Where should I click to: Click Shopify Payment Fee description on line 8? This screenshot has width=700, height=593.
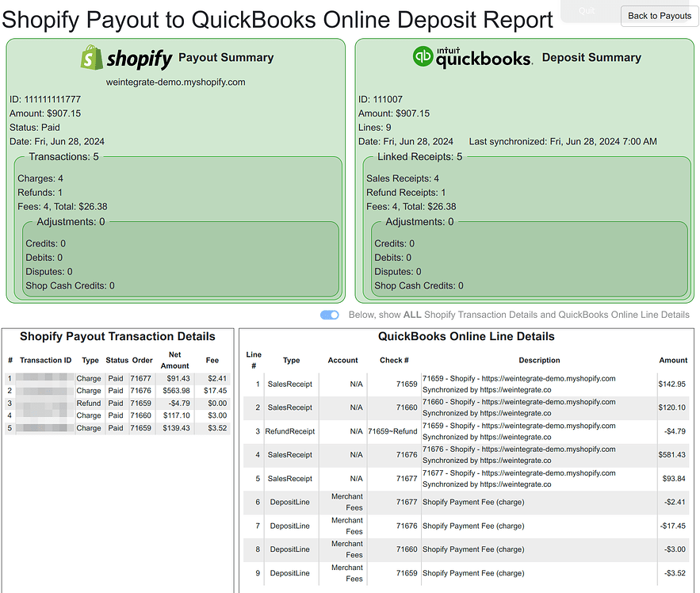[473, 549]
